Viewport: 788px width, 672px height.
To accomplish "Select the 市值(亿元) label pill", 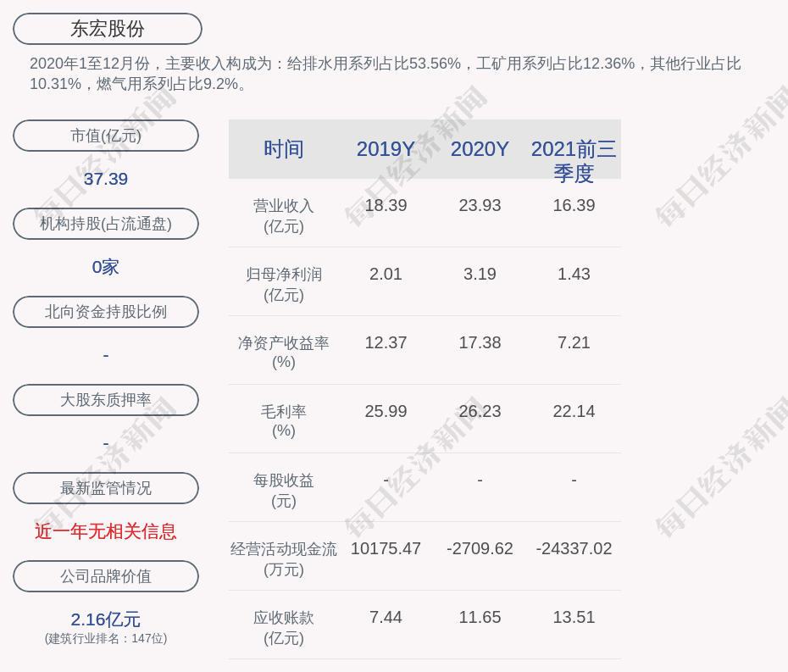I will [x=106, y=136].
